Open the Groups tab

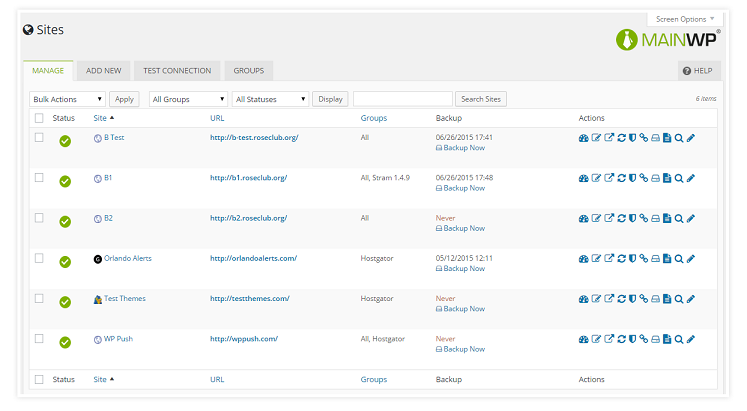248,70
